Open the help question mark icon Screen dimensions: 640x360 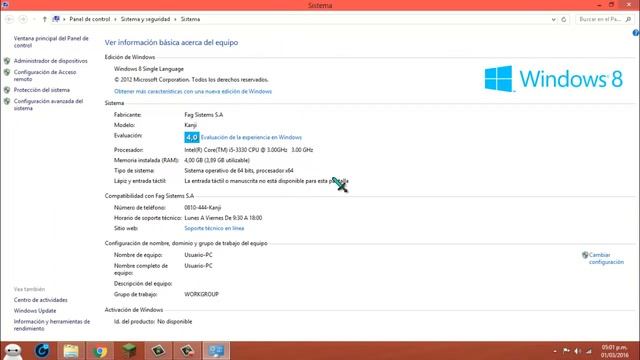[636, 33]
